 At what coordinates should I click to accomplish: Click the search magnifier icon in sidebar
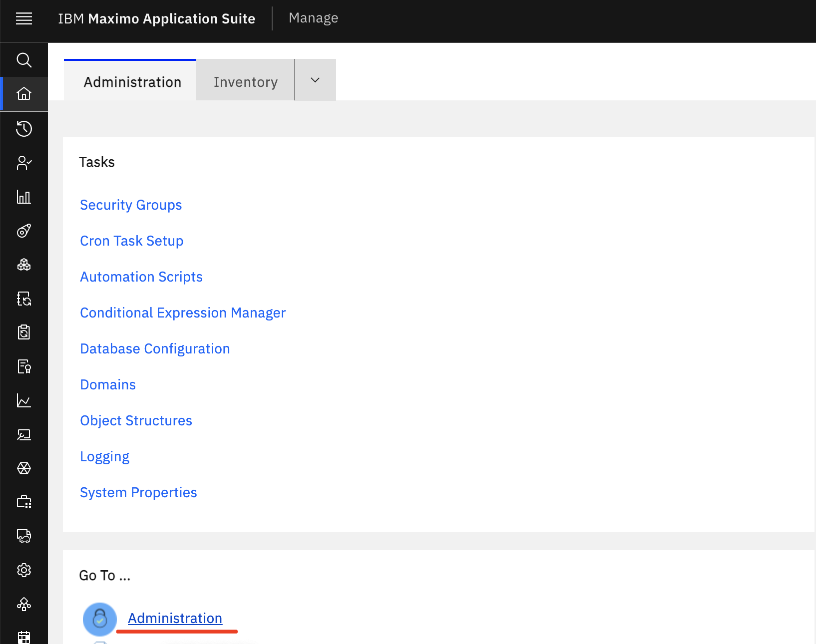[24, 60]
